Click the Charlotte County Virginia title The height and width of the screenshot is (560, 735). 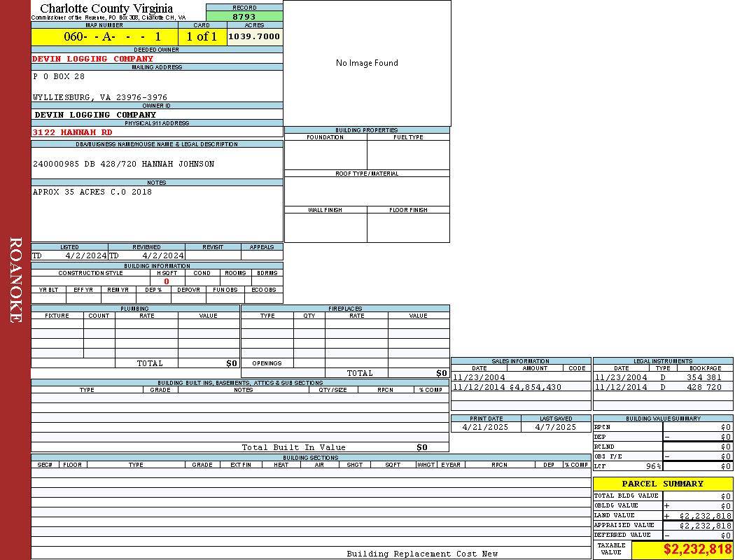(106, 8)
